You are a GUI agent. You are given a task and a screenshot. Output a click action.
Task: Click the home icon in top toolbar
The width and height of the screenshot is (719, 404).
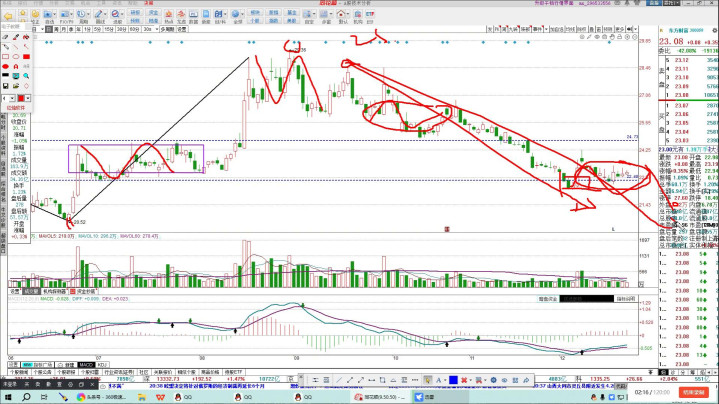coord(342,14)
